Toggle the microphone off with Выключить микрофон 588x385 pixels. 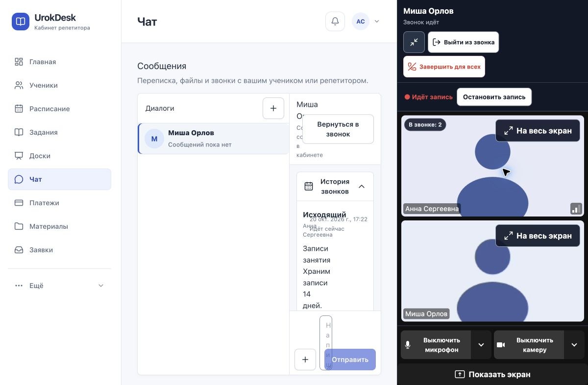[436, 345]
